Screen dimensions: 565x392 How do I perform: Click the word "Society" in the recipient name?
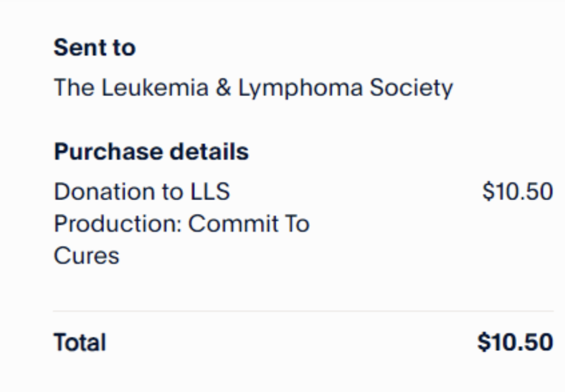click(x=411, y=87)
